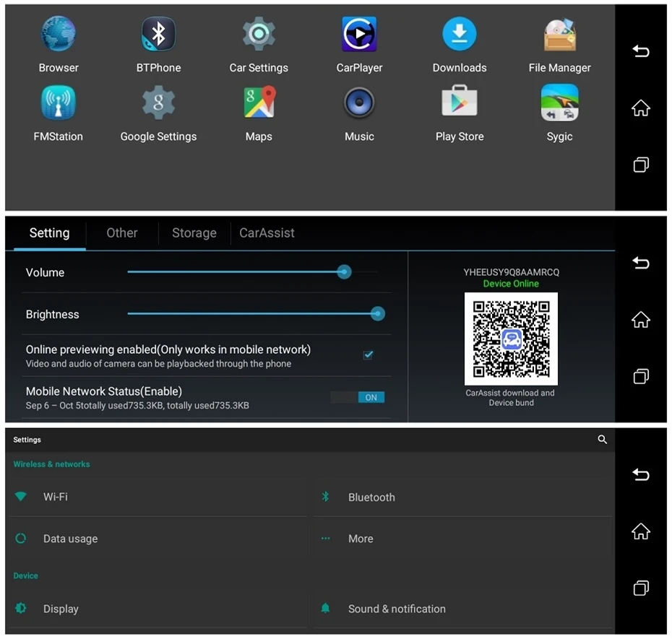Click the CarAssist QR code

point(511,339)
